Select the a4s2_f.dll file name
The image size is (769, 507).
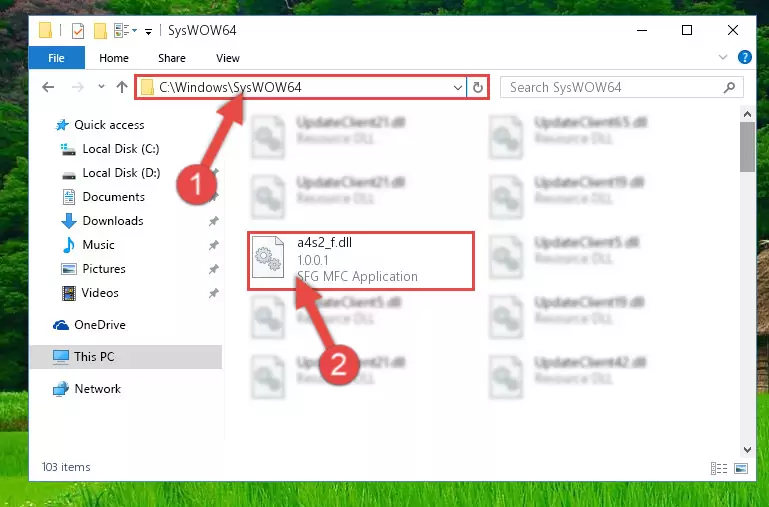[x=324, y=243]
